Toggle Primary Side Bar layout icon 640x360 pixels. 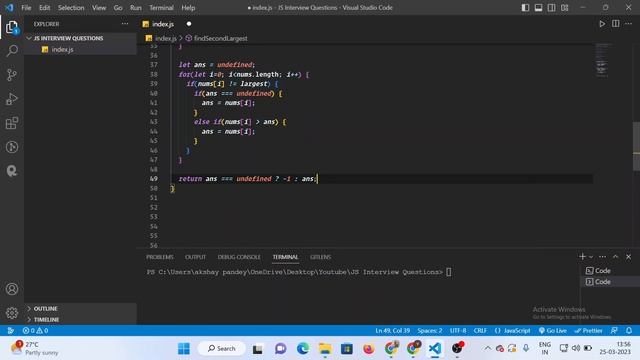[x=525, y=8]
